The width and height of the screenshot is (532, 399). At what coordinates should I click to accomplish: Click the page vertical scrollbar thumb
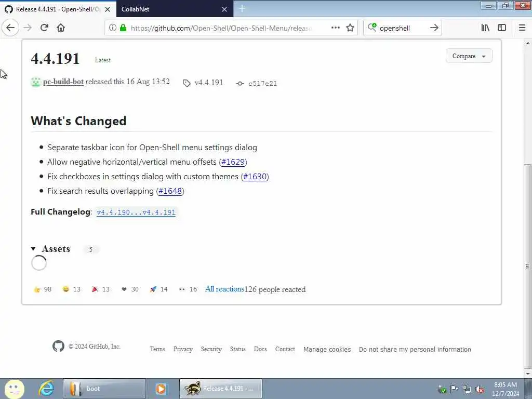527,266
